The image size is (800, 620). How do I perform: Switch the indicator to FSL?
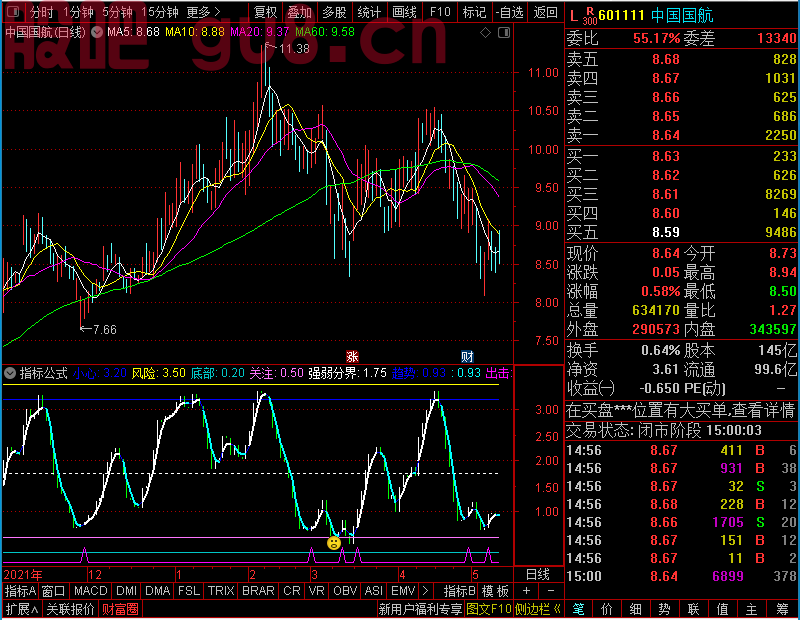point(189,591)
